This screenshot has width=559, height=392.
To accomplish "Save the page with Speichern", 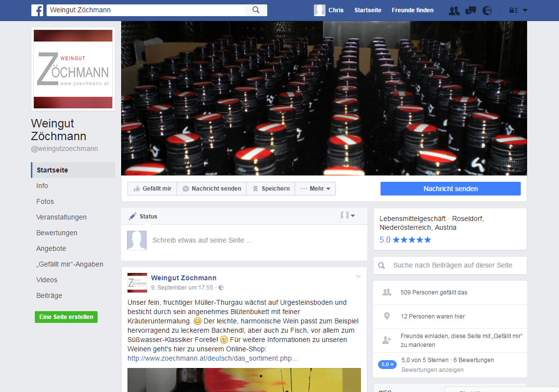I will pos(271,189).
